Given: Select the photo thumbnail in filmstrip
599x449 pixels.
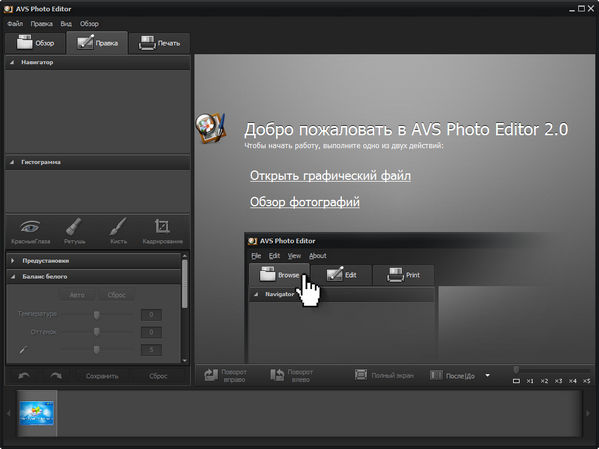Looking at the screenshot, I should (37, 413).
